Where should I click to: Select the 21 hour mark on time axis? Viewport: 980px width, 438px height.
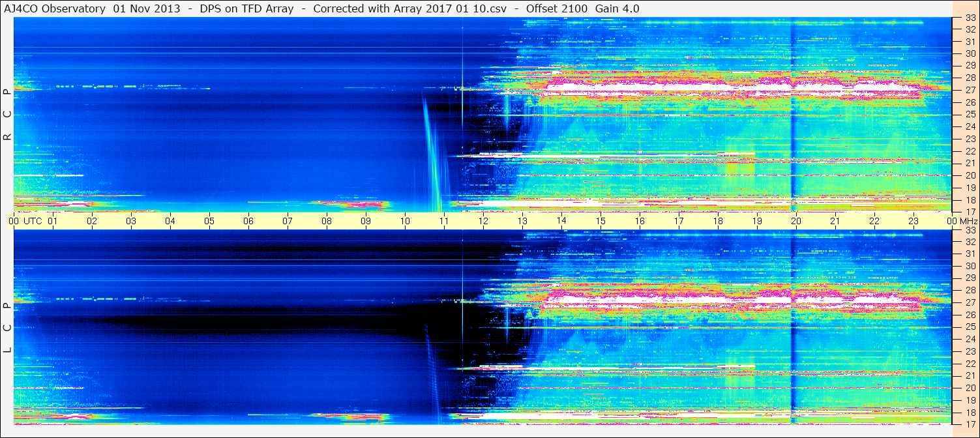(x=835, y=222)
